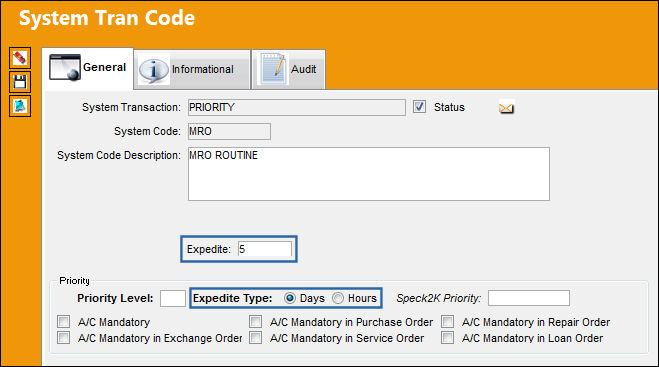Enable A/C Mandatory in Purchase Order

coord(255,322)
